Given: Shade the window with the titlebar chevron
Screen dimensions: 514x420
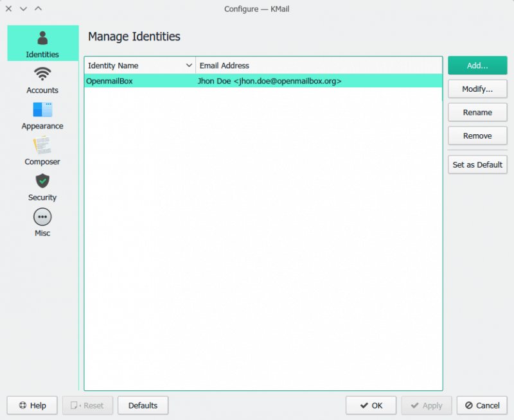Looking at the screenshot, I should [x=23, y=9].
